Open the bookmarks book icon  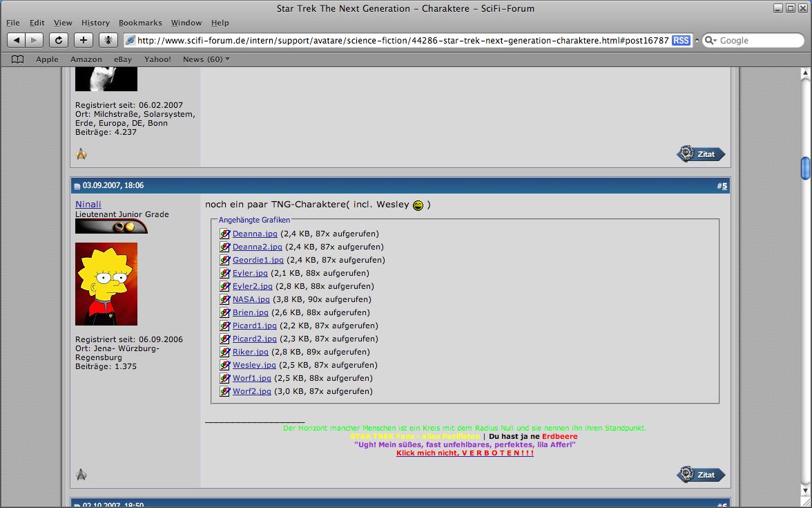[x=18, y=59]
